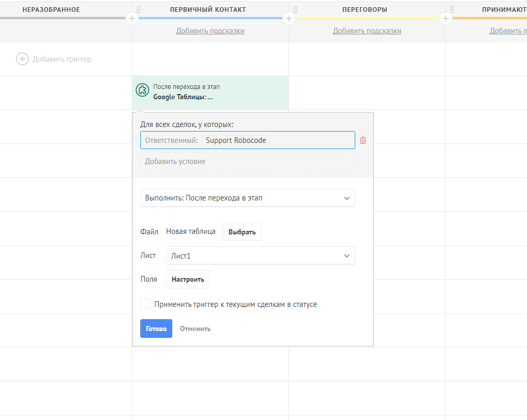527x420 pixels.
Task: Open the Выполнить: После перехода в этап dropdown
Action: tap(248, 198)
